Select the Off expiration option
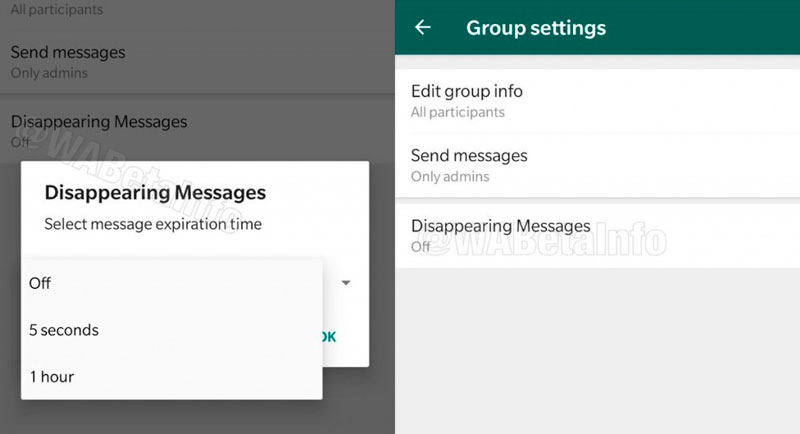800x434 pixels. tap(171, 283)
